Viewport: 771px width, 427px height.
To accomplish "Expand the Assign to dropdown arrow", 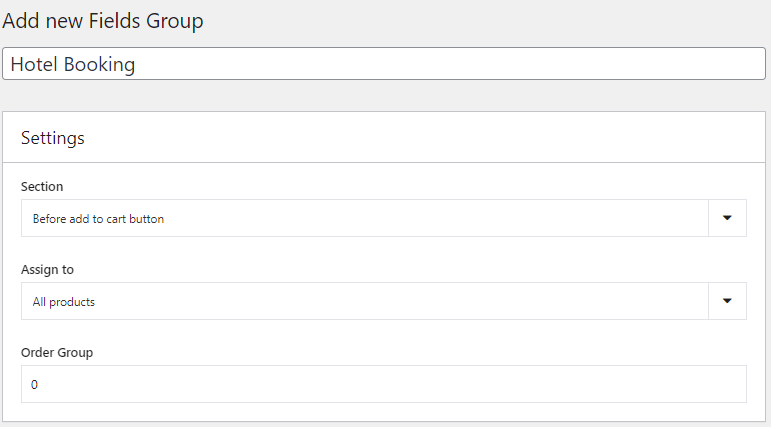I will point(727,301).
